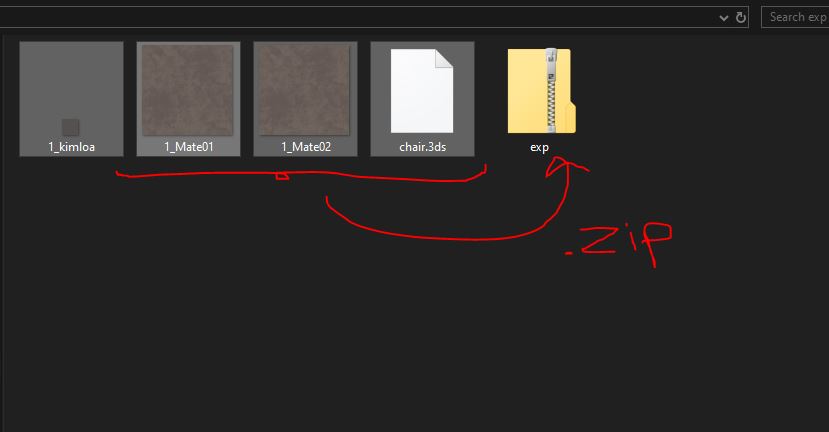The height and width of the screenshot is (432, 829).
Task: Click the 1_Mate01 file name label
Action: pos(189,147)
